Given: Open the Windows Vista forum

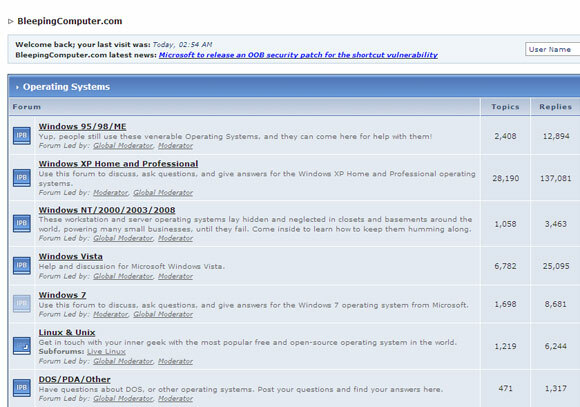Looking at the screenshot, I should click(71, 256).
